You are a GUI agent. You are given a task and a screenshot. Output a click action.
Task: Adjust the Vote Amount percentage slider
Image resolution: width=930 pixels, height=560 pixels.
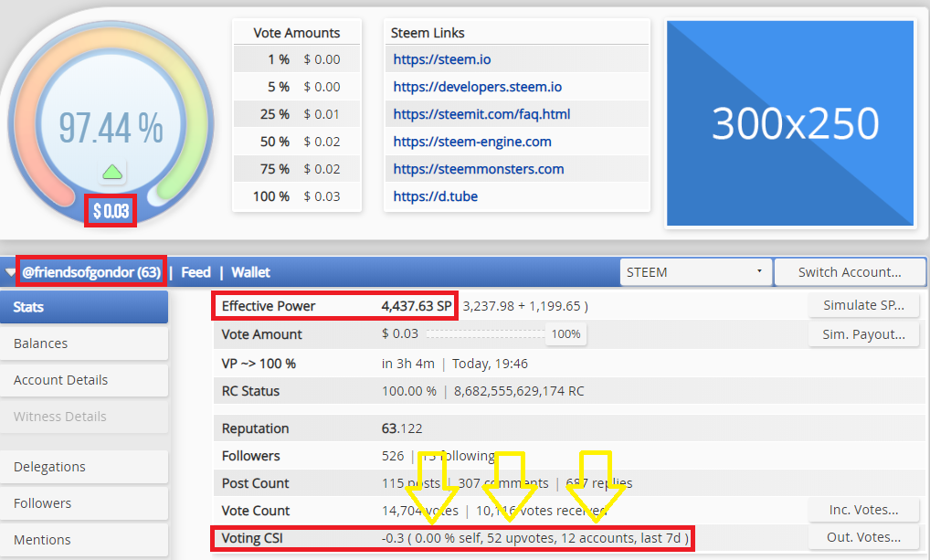coord(485,334)
